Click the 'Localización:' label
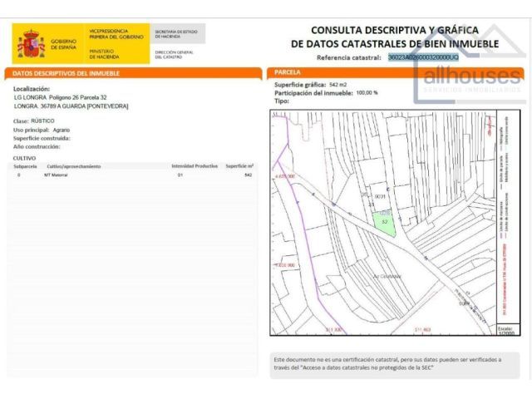Image resolution: width=532 pixels, height=399 pixels. [32, 89]
